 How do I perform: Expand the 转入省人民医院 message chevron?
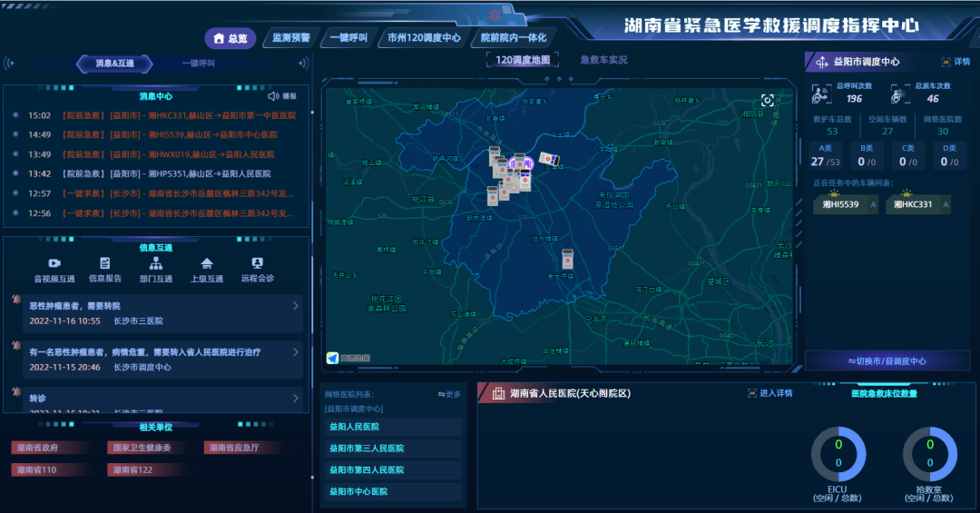coord(296,352)
